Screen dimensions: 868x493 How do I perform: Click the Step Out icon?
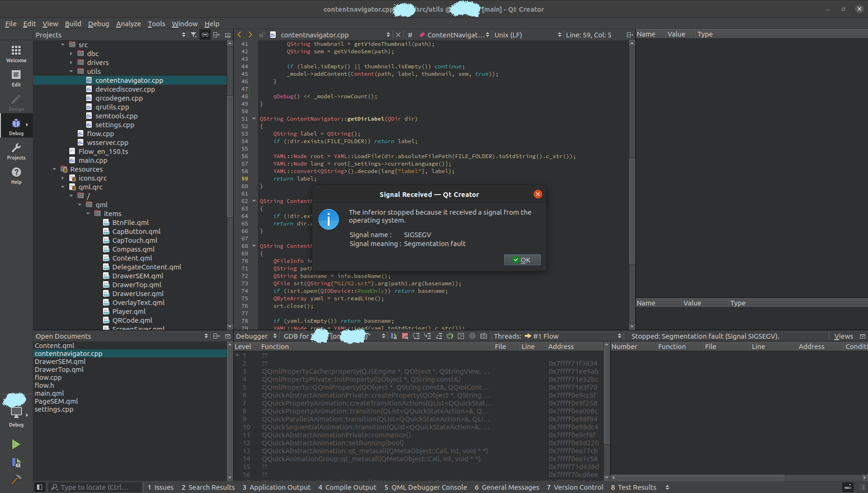coord(439,336)
